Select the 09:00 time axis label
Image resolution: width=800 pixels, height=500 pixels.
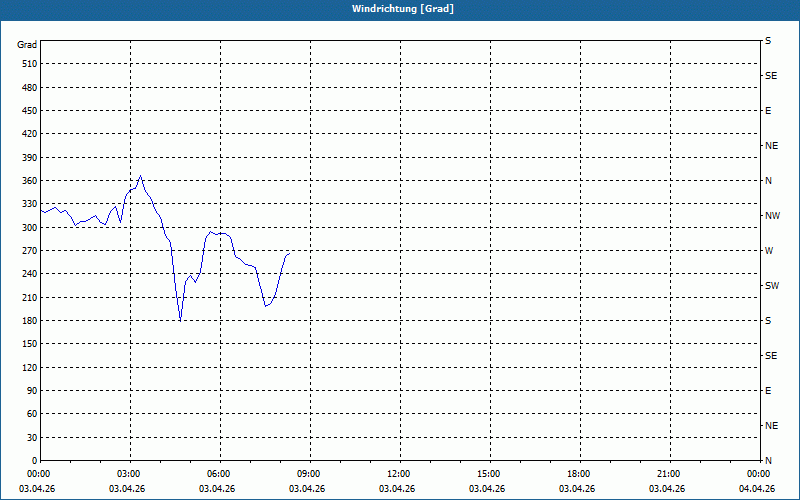coord(308,474)
